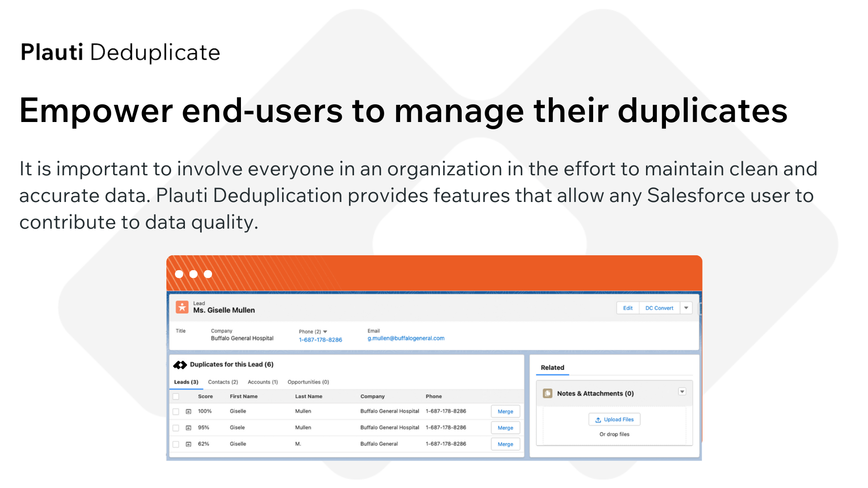
Task: Switch to the Opportunities (0) tab
Action: (308, 382)
